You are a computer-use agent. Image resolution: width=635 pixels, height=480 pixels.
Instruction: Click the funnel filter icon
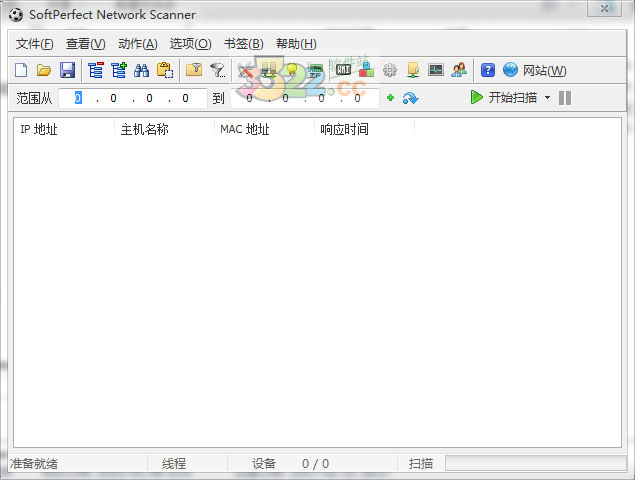coord(217,70)
